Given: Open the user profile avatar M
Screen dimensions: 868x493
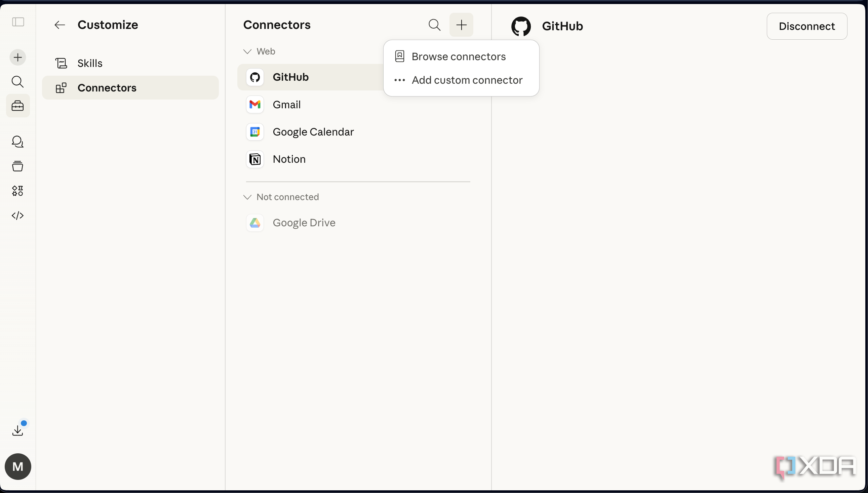Looking at the screenshot, I should click(x=18, y=466).
